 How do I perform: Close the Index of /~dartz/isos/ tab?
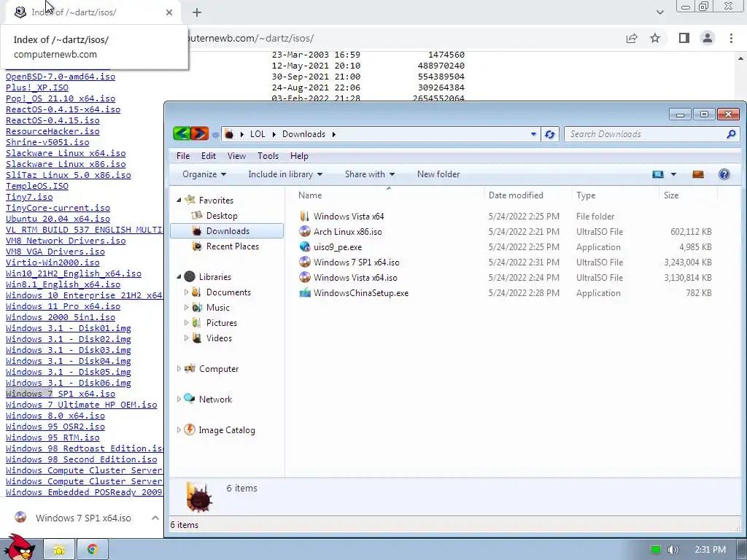(x=169, y=12)
